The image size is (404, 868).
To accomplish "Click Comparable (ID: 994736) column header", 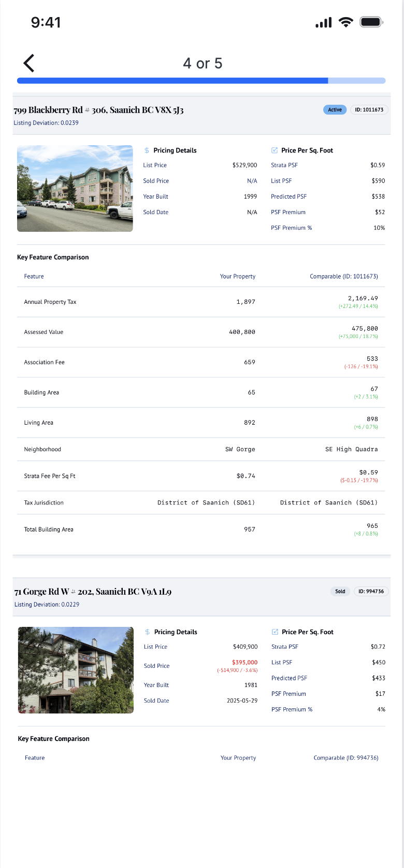I will point(346,758).
